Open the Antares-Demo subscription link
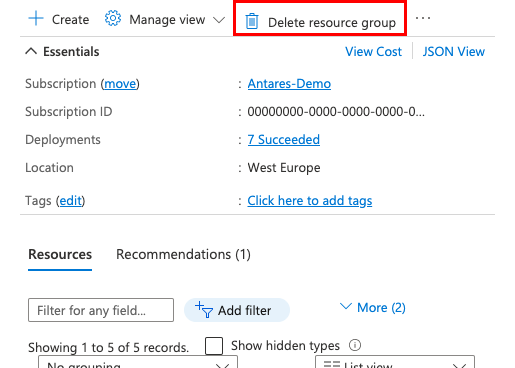 tap(289, 83)
